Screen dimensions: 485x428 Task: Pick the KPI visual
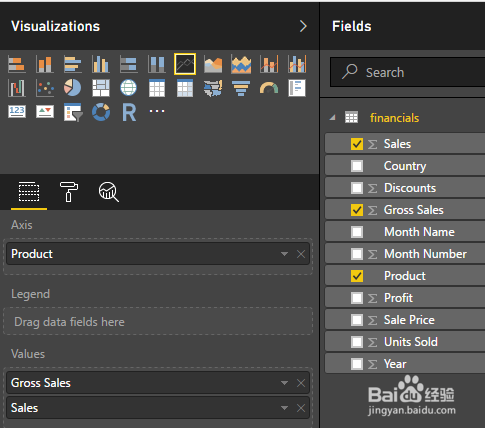pos(45,112)
